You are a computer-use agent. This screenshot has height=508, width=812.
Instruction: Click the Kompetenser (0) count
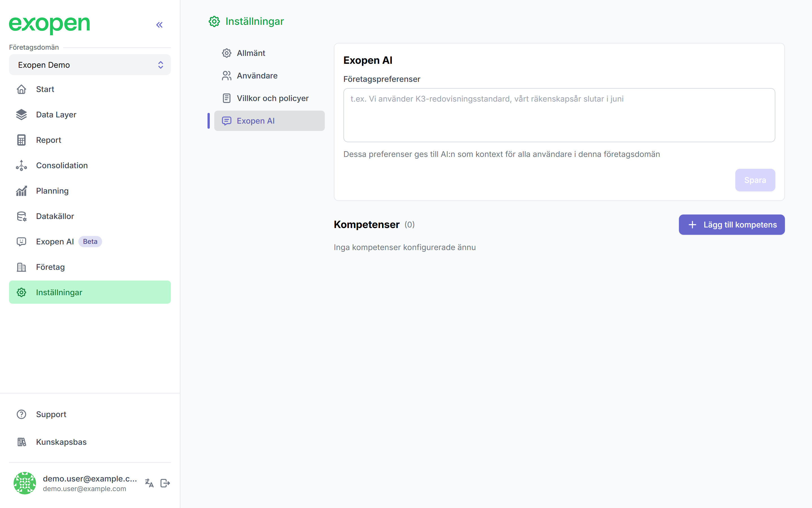(x=409, y=224)
